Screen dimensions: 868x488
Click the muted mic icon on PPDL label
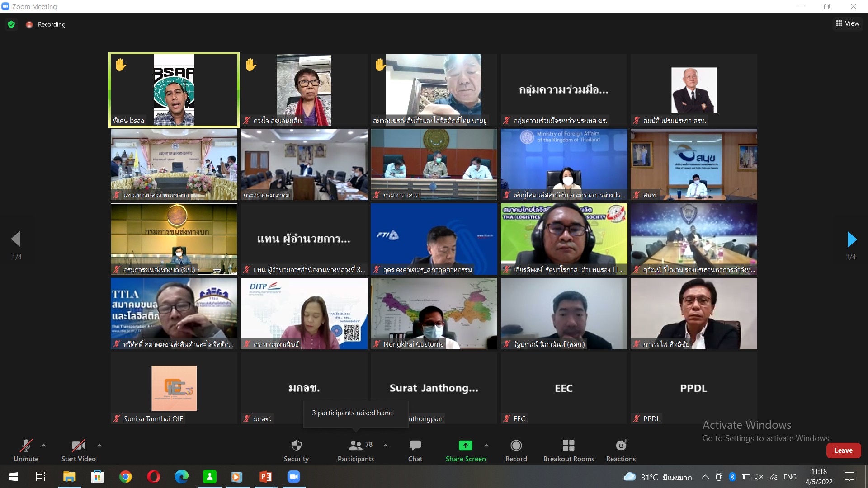pos(637,419)
